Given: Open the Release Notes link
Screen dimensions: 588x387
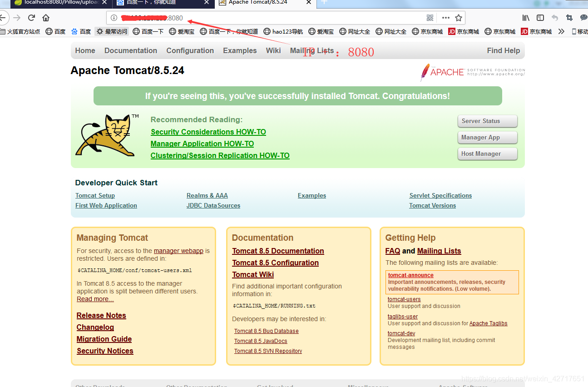Looking at the screenshot, I should (x=101, y=315).
